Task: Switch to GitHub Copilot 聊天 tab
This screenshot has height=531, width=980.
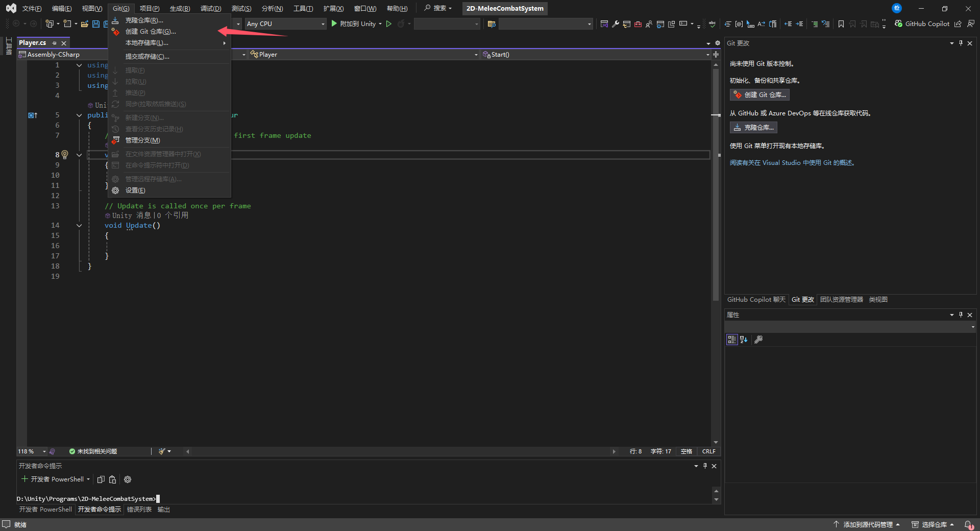Action: coord(756,300)
